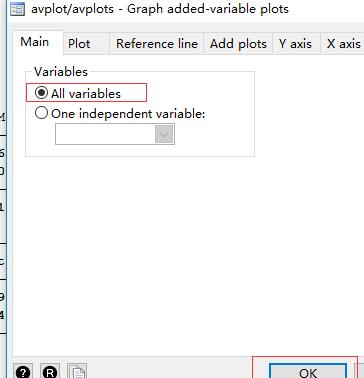Choose One independent variable option
The height and width of the screenshot is (378, 364).
coord(41,113)
